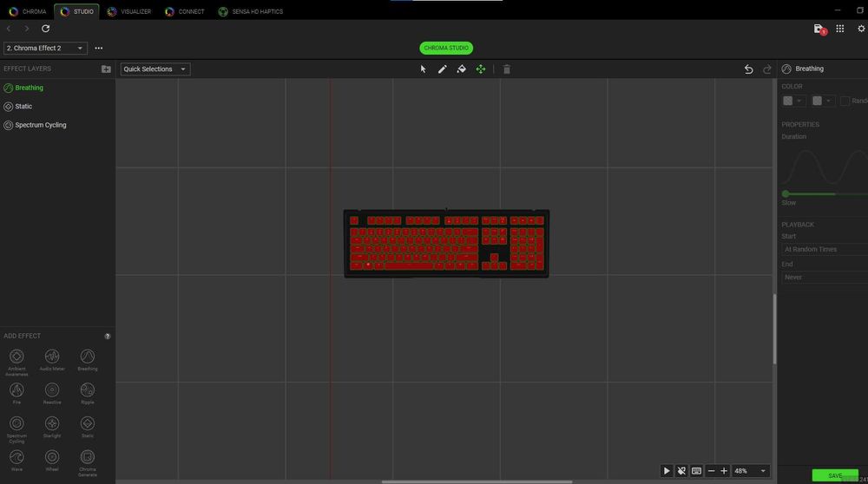
Task: Switch to the Chroma tab
Action: pos(28,11)
